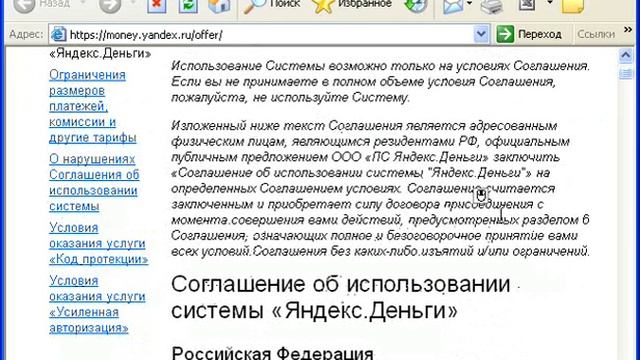Click the Forward arrow button

(x=110, y=5)
